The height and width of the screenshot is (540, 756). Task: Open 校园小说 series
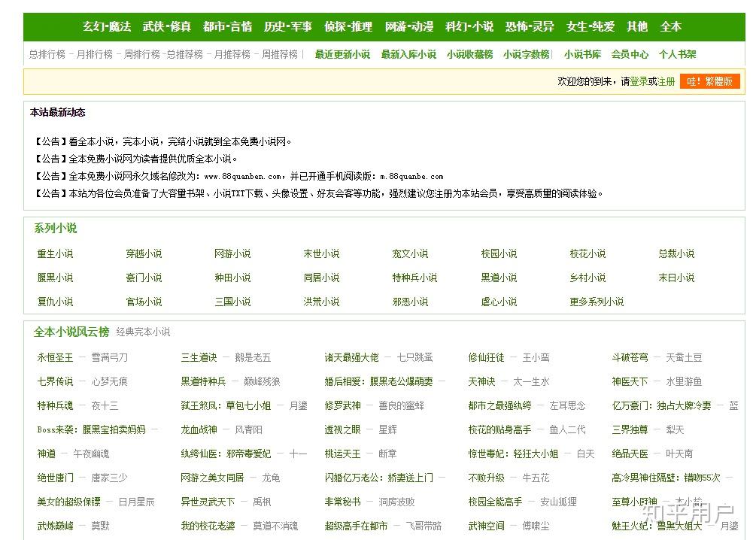tap(499, 253)
